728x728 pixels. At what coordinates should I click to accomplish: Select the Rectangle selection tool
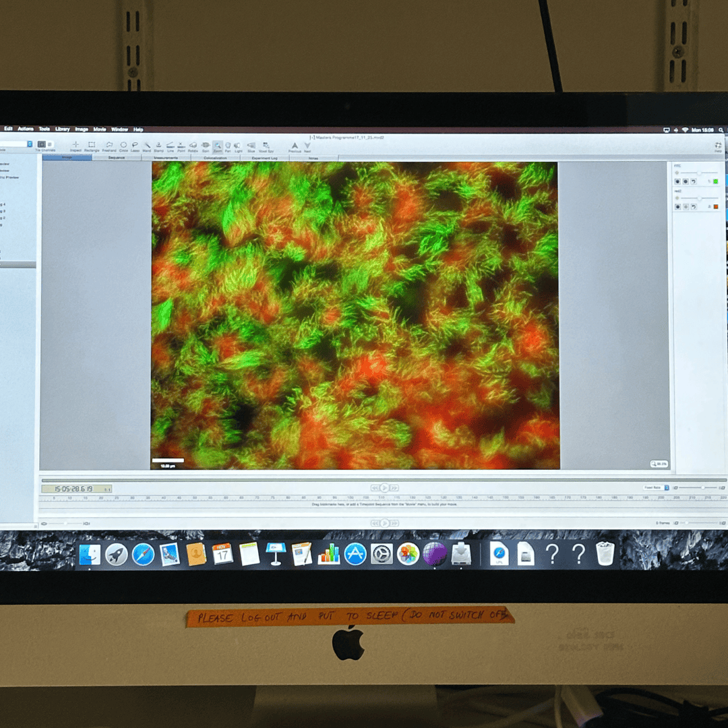[x=92, y=146]
